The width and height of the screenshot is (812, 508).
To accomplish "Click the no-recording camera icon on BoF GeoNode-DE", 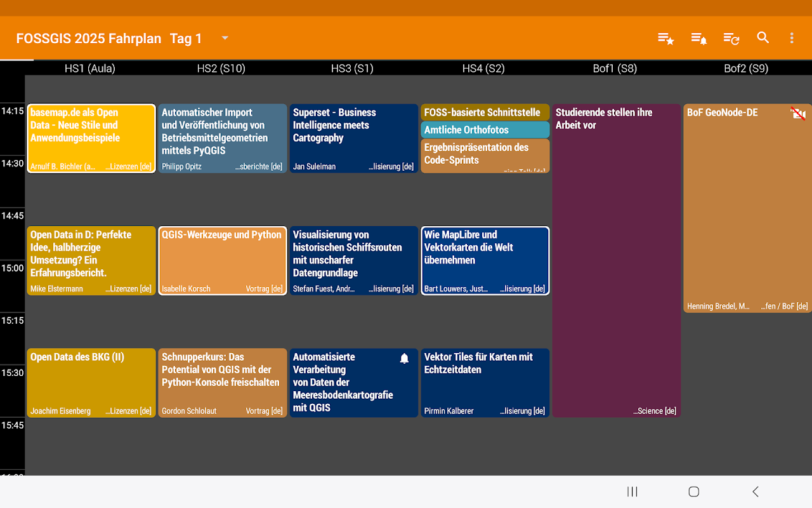I will click(798, 114).
